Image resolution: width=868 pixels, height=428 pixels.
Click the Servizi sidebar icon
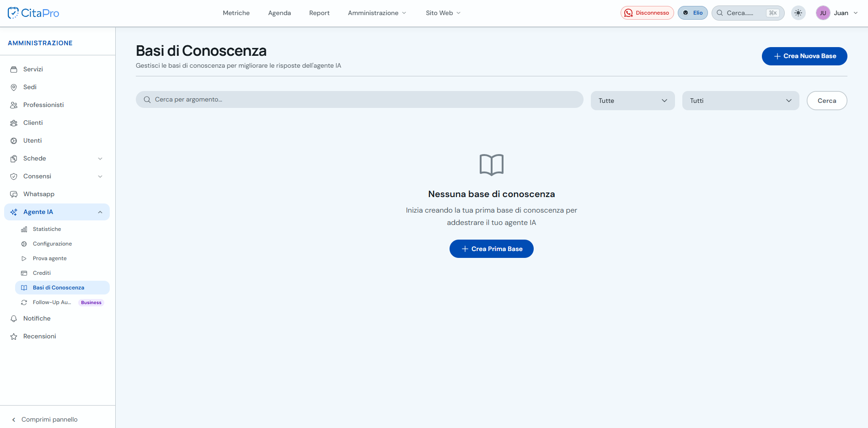(14, 70)
